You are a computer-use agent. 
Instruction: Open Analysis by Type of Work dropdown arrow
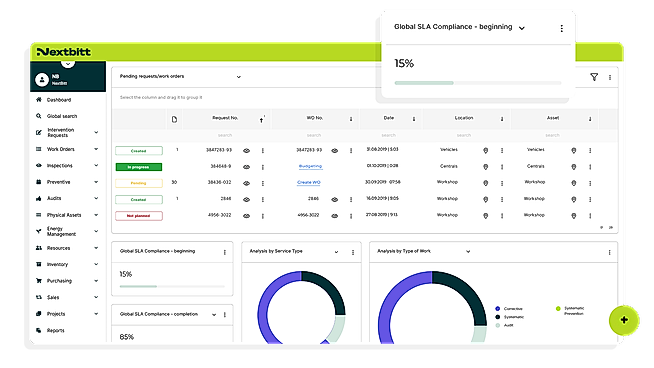(x=468, y=252)
